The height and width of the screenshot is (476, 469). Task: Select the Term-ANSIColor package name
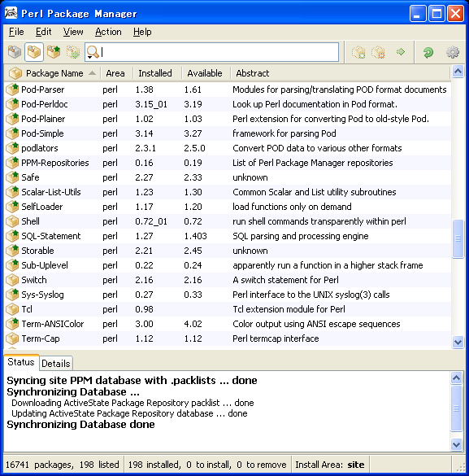coord(53,324)
